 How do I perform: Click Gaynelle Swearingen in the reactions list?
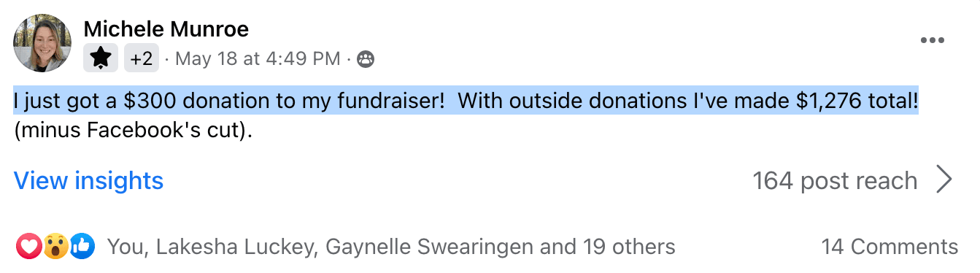point(429,247)
